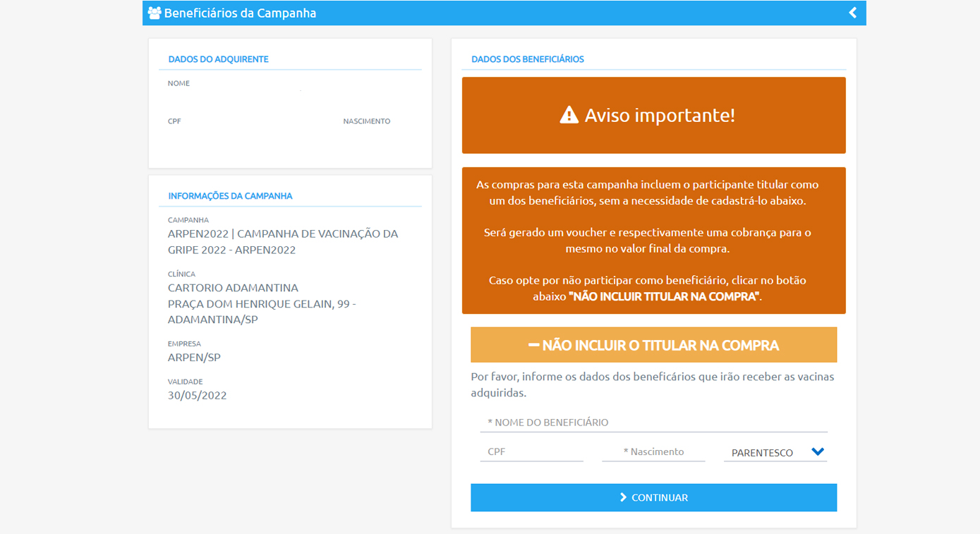Screen dimensions: 980x534
Task: Click the validity date 30/05/2022
Action: coord(197,396)
